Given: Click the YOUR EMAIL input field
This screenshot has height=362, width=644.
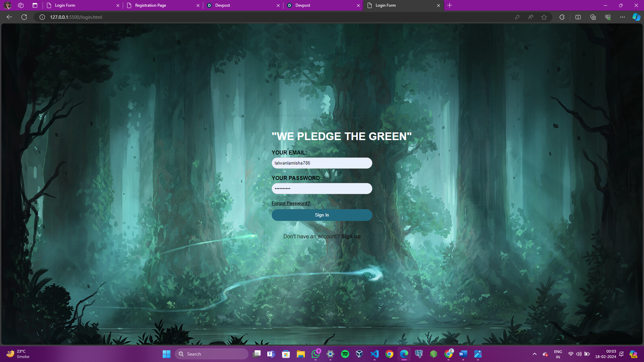Looking at the screenshot, I should [322, 163].
